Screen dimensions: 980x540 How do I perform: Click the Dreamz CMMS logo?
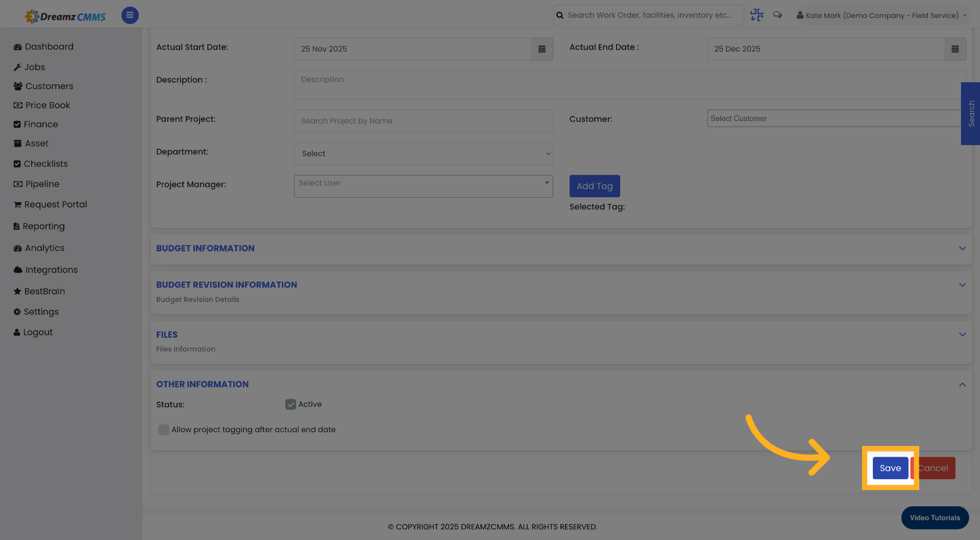pyautogui.click(x=65, y=16)
